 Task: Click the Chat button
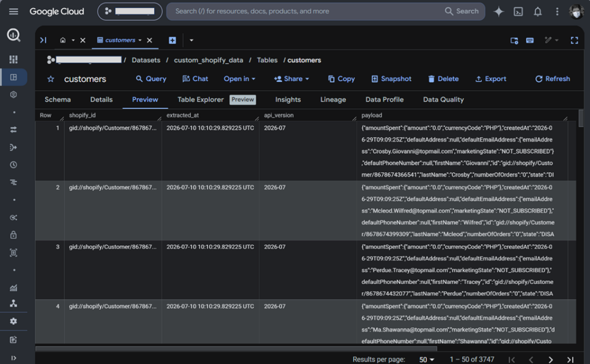pyautogui.click(x=195, y=78)
